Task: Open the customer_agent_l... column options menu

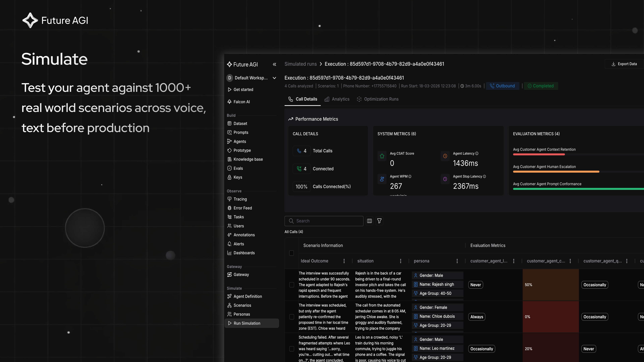Action: (514, 261)
